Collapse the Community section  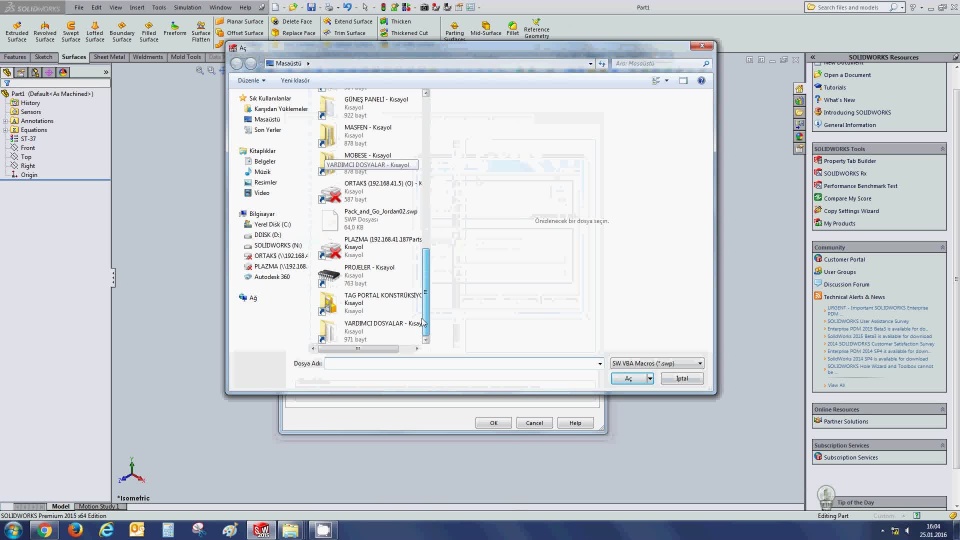coord(942,247)
